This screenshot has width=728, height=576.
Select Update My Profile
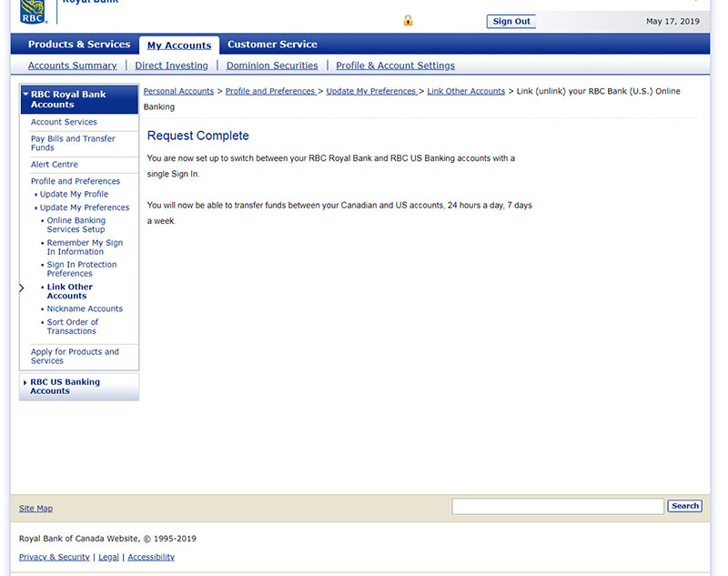[74, 194]
